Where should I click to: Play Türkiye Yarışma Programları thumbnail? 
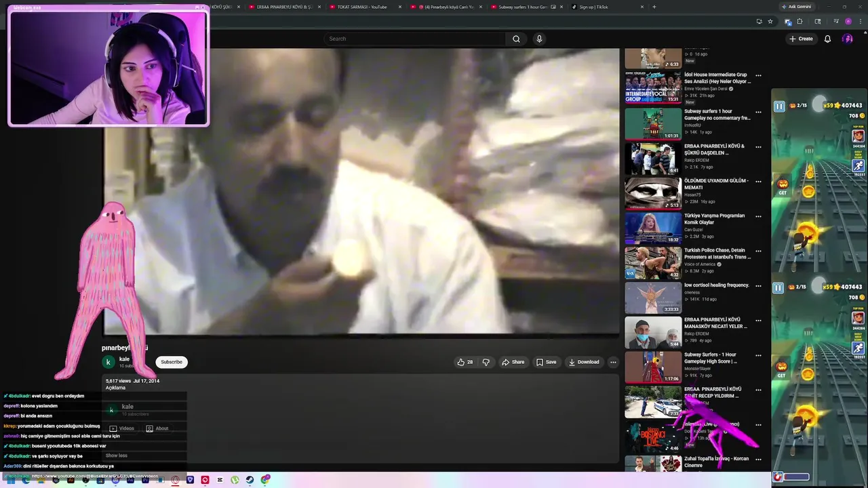tap(653, 228)
